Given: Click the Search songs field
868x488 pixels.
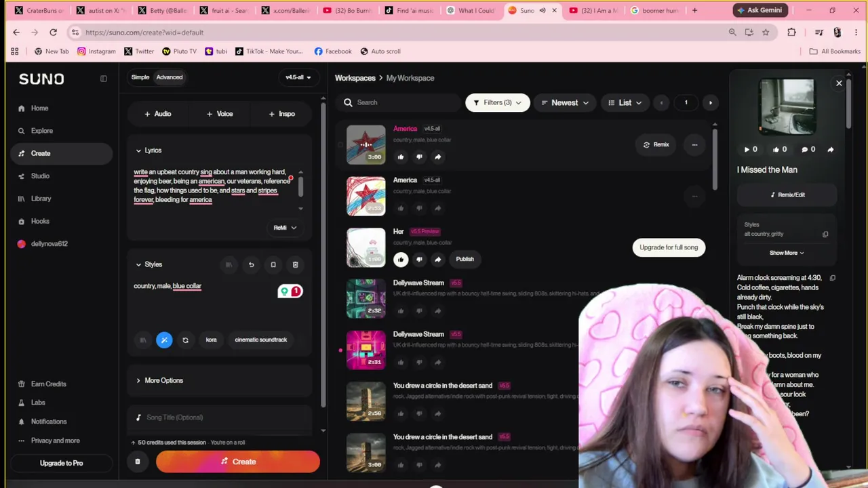Looking at the screenshot, I should tap(400, 103).
